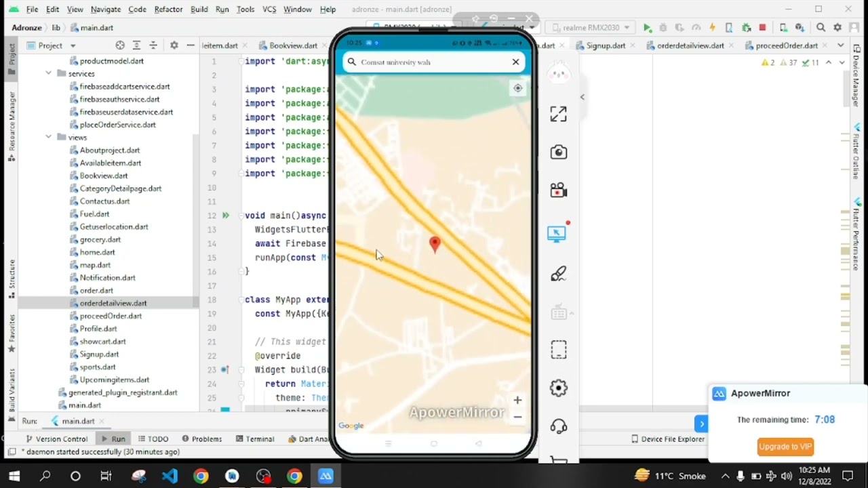Viewport: 868px width, 488px height.
Task: Open Windows taskbar search
Action: tap(45, 476)
